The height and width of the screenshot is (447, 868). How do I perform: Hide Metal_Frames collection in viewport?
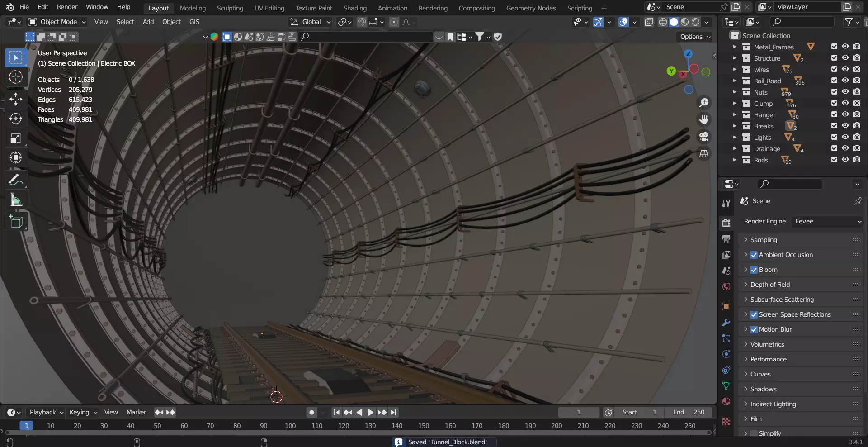845,47
